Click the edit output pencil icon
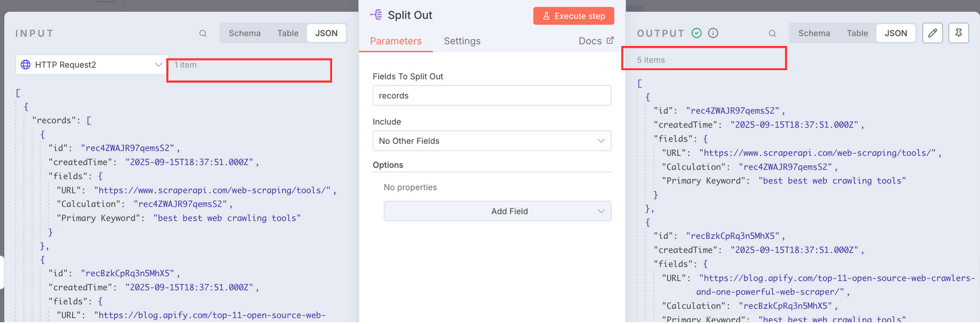Screen dimensions: 980x324 pos(932,33)
